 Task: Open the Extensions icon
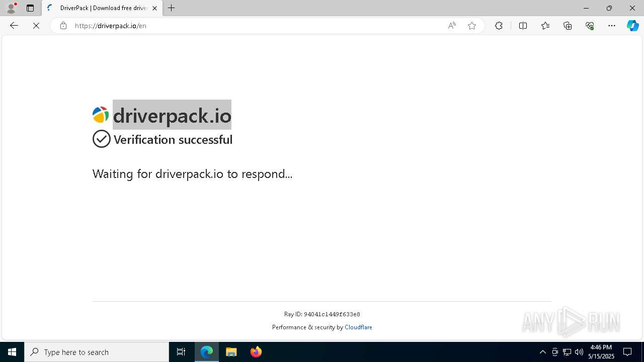click(x=499, y=26)
